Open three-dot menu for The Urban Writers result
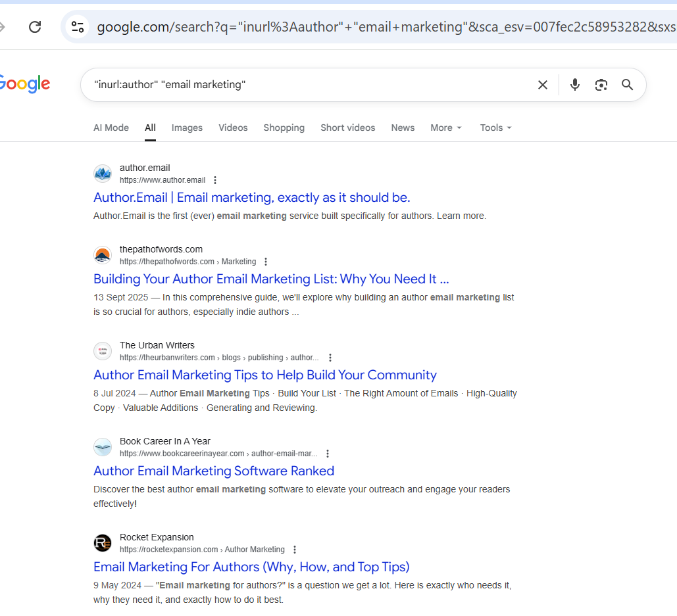The image size is (677, 616). point(330,358)
